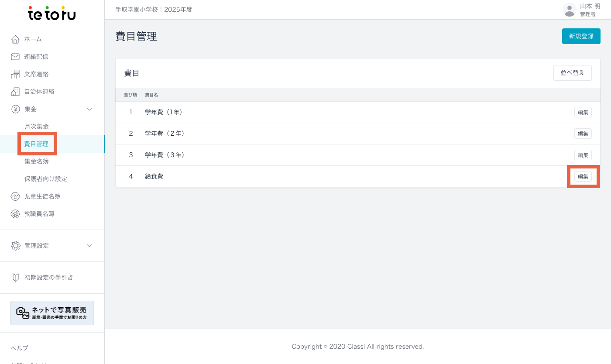This screenshot has height=364, width=611.
Task: Click the Home house icon in sidebar
Action: (x=15, y=39)
